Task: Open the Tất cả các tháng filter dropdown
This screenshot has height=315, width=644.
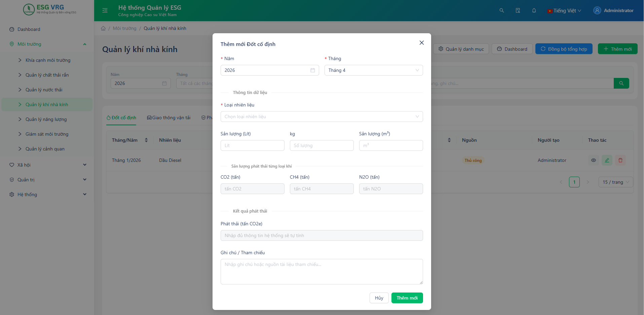Action: 195,83
